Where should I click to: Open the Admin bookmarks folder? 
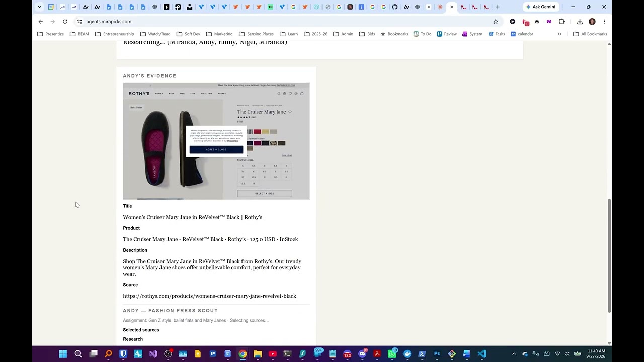(x=343, y=34)
